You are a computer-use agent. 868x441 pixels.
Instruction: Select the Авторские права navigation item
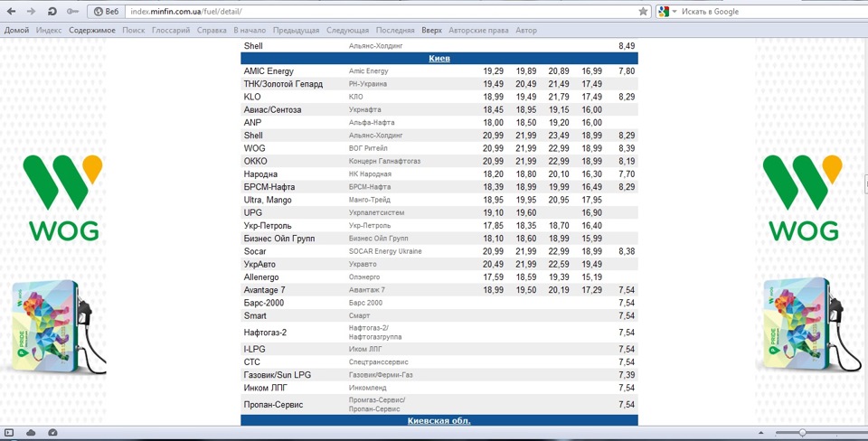tap(478, 31)
